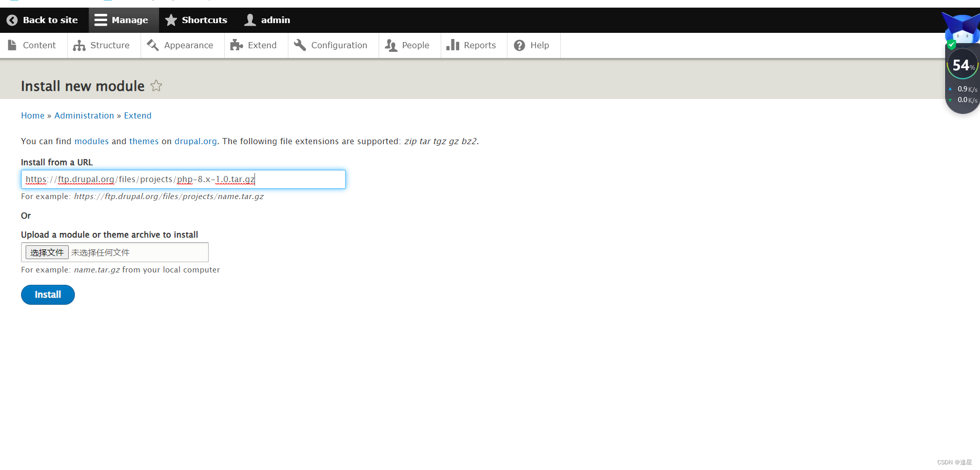980x470 pixels.
Task: Click the Install new module heading
Action: point(83,86)
